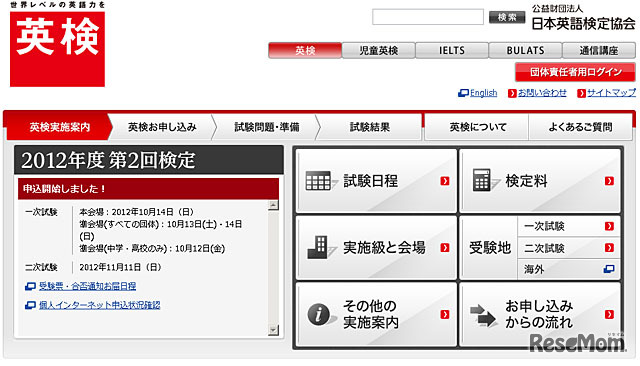Viewport: 640px width, 366px height.
Task: Switch to the 児童英検 tab
Action: pos(378,51)
